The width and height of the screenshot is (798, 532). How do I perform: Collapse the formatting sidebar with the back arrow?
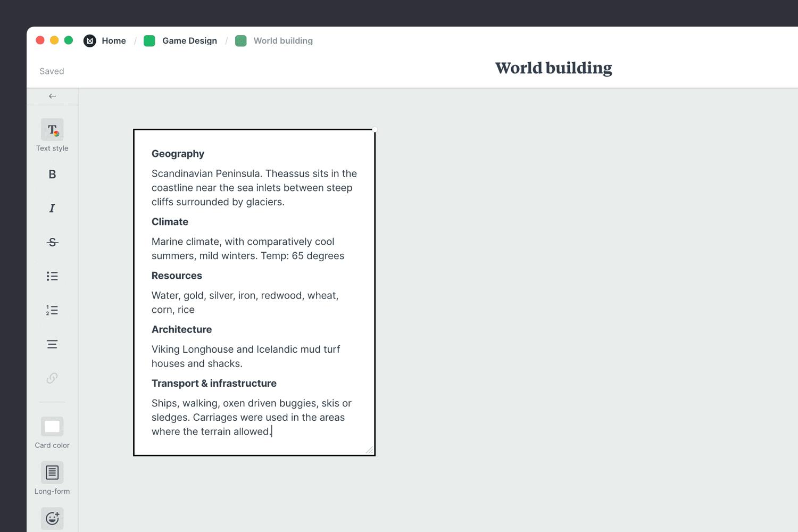52,96
